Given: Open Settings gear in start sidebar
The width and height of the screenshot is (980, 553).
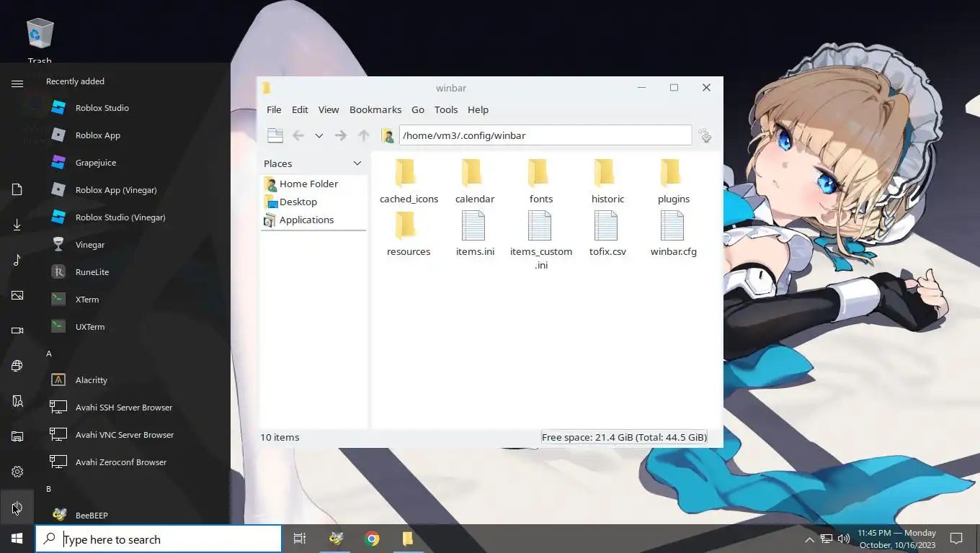Looking at the screenshot, I should point(17,472).
